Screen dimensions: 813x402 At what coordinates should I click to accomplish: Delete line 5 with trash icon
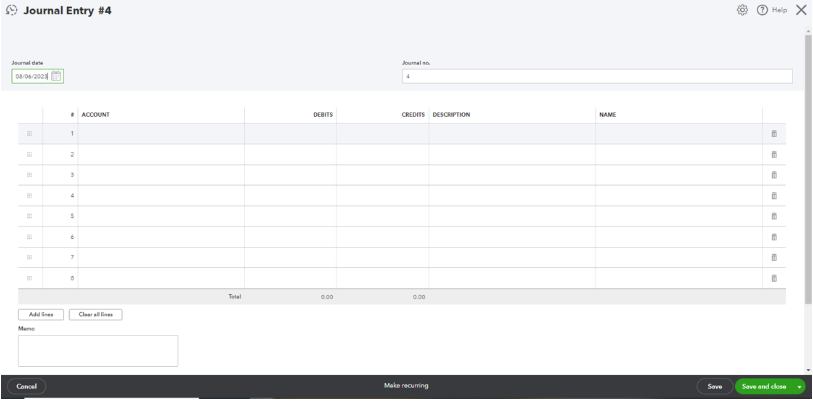click(774, 216)
